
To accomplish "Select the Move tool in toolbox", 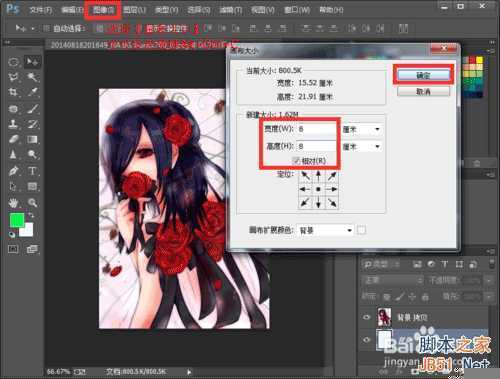I will click(x=32, y=62).
